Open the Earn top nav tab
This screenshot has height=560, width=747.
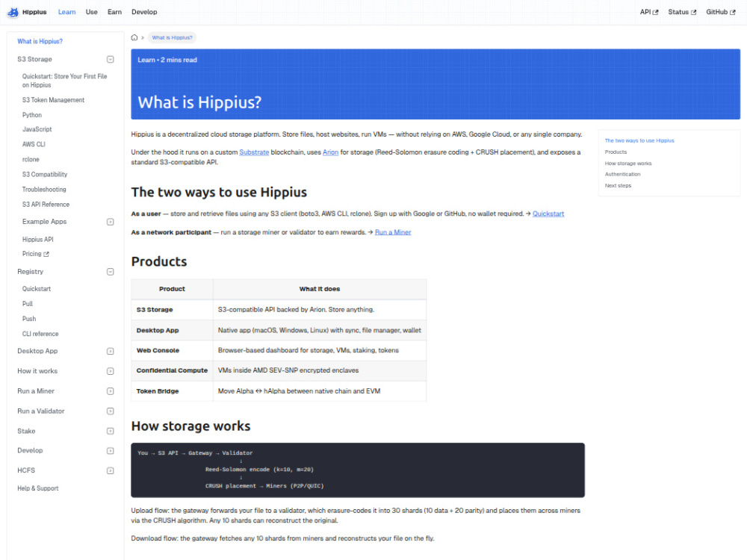click(x=114, y=13)
